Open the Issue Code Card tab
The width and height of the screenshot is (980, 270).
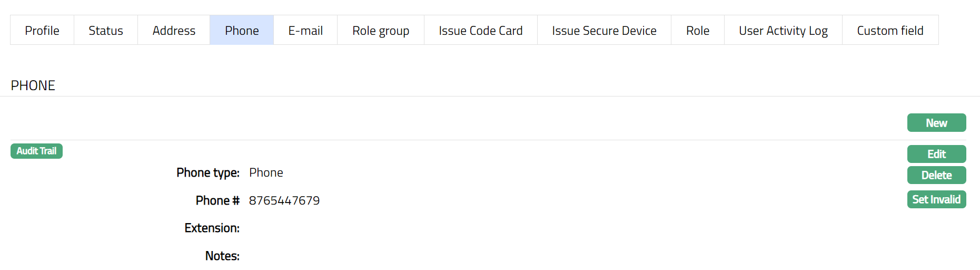tap(481, 31)
